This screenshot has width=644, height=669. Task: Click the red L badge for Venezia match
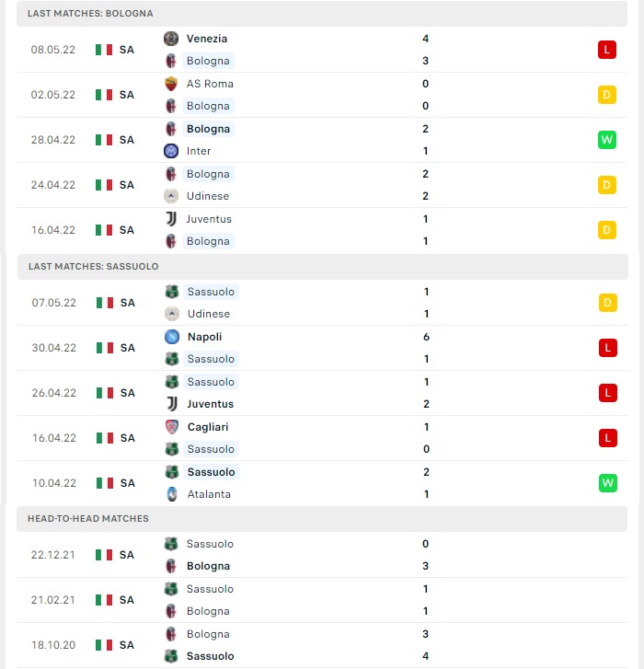pos(607,50)
